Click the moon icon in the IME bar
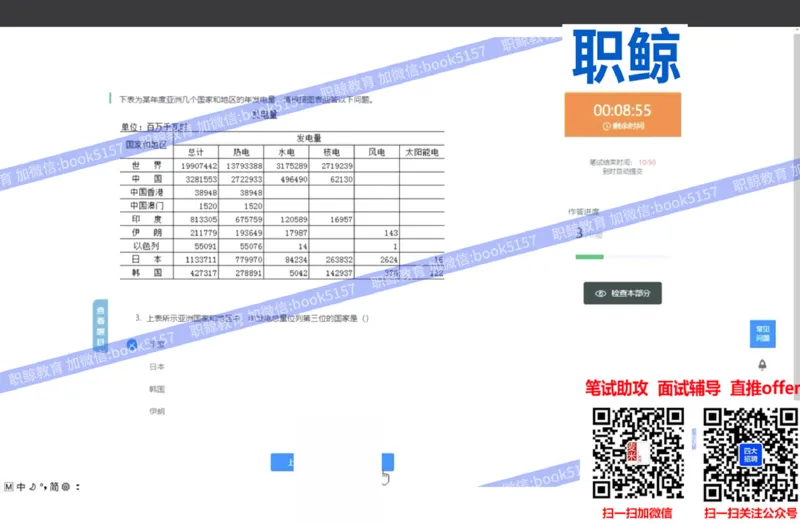Screen dimensions: 800x524 (33, 487)
